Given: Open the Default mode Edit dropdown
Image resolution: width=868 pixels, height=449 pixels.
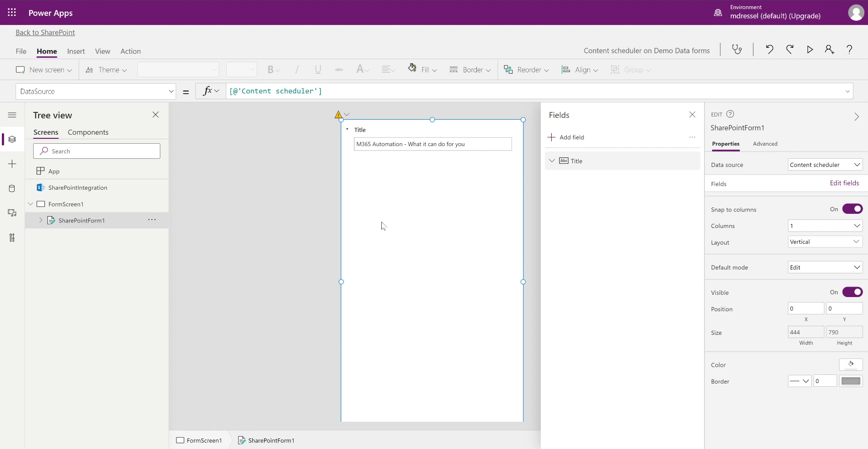Looking at the screenshot, I should pyautogui.click(x=825, y=267).
